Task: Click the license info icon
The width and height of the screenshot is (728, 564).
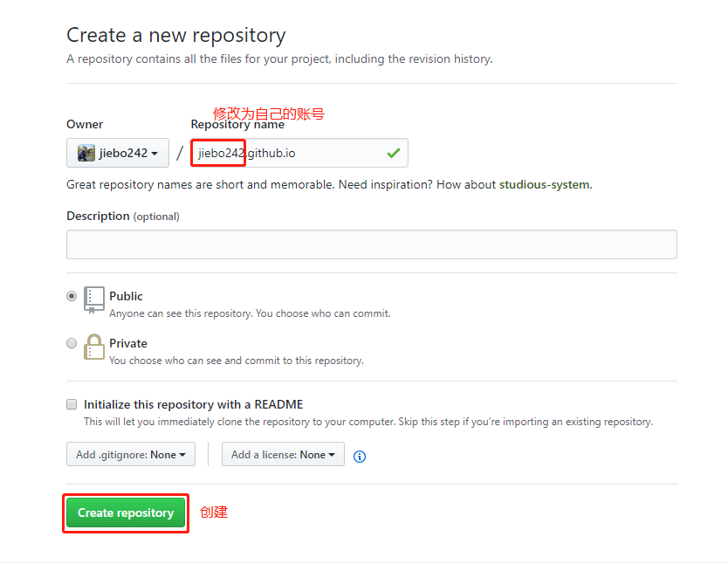Action: 360,457
